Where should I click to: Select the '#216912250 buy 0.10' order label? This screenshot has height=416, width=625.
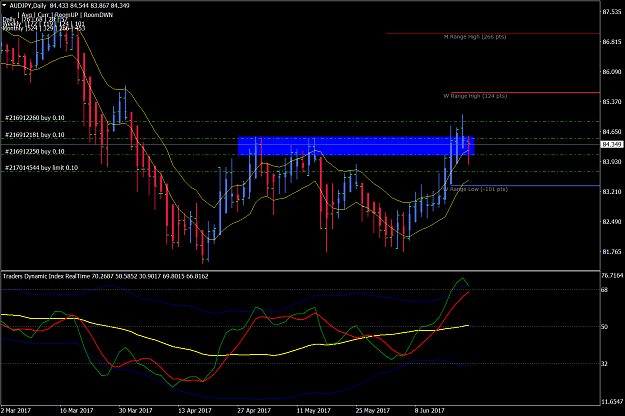click(35, 151)
